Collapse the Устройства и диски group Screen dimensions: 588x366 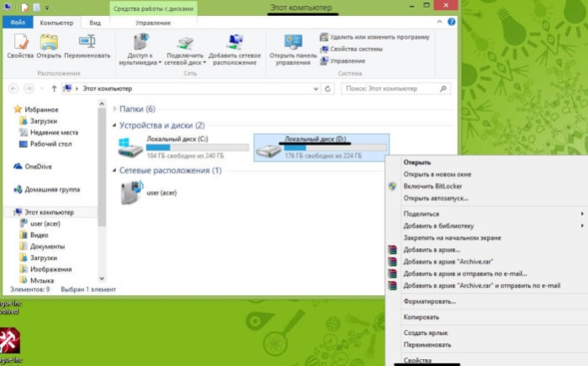tap(114, 125)
